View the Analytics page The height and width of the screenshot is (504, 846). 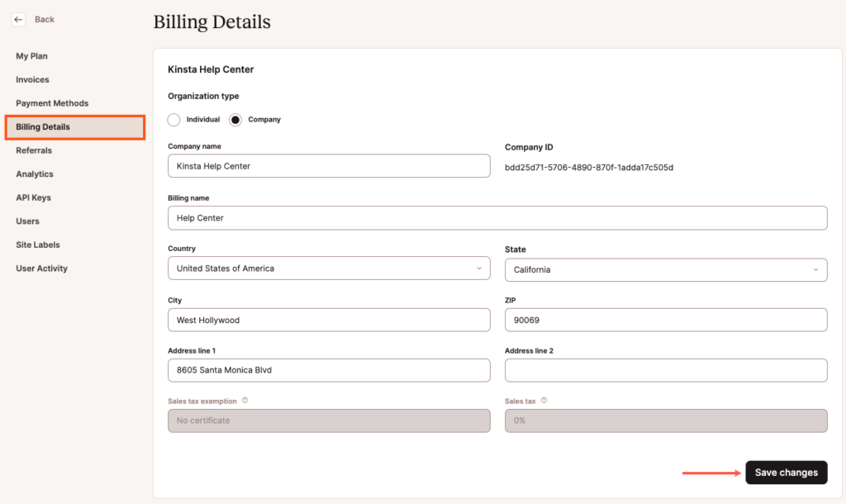36,174
